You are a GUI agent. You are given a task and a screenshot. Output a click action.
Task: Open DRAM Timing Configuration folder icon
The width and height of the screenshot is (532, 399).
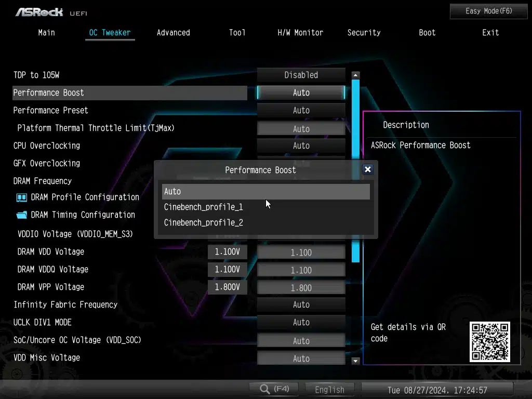[x=22, y=215]
